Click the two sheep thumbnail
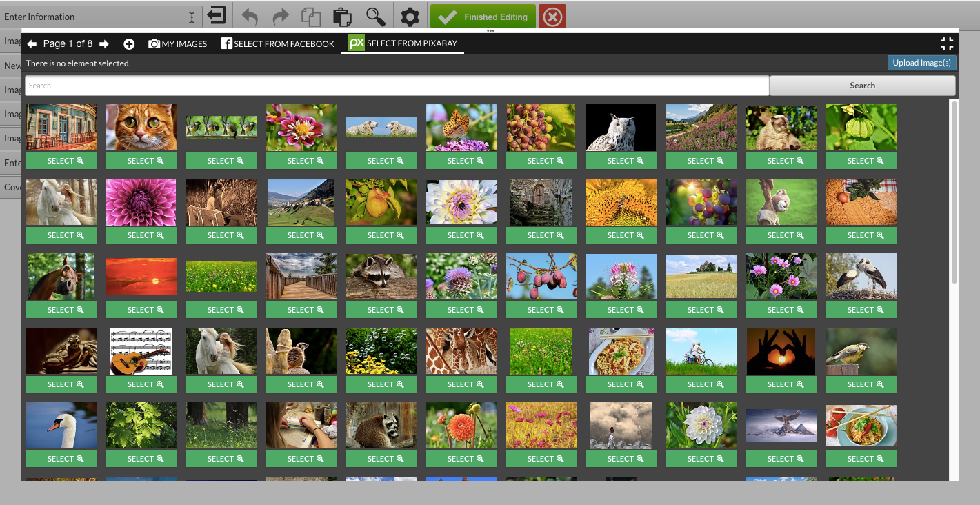 [381, 127]
